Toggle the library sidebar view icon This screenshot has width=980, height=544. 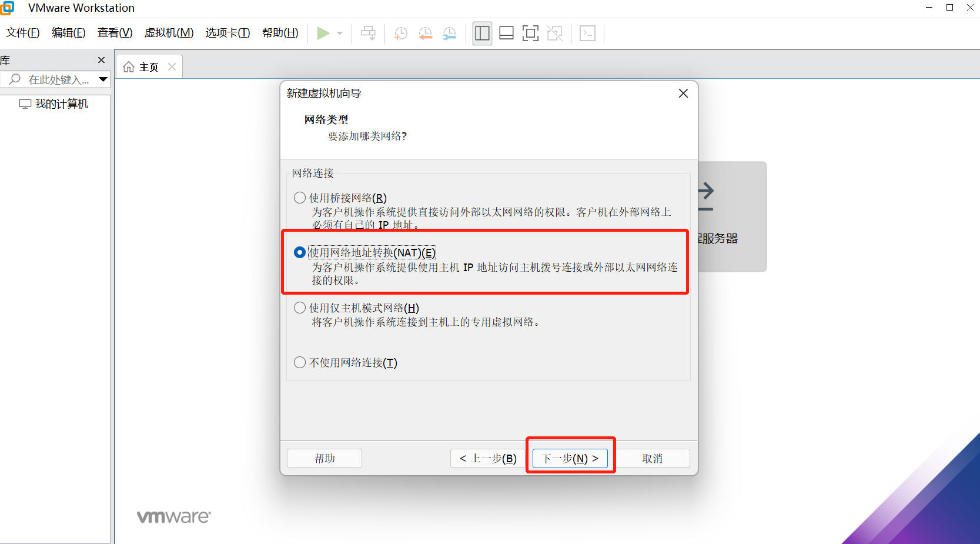coord(482,34)
